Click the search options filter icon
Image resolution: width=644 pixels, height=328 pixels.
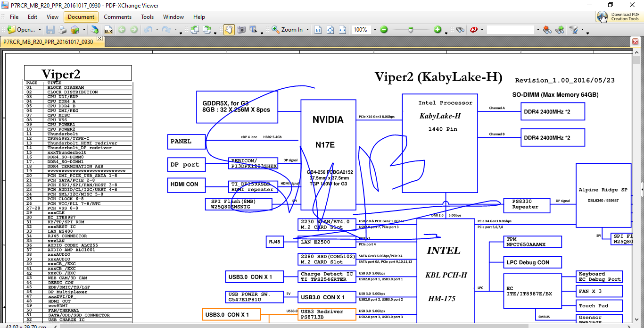(574, 30)
